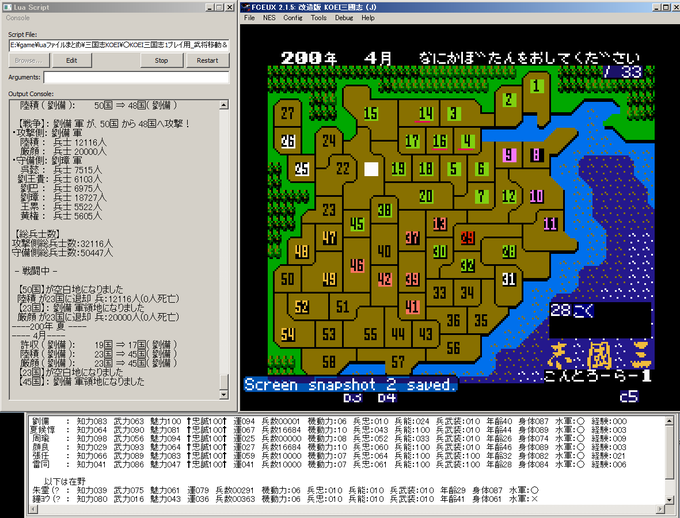Click the FCEUX title bar icon

pos(246,7)
